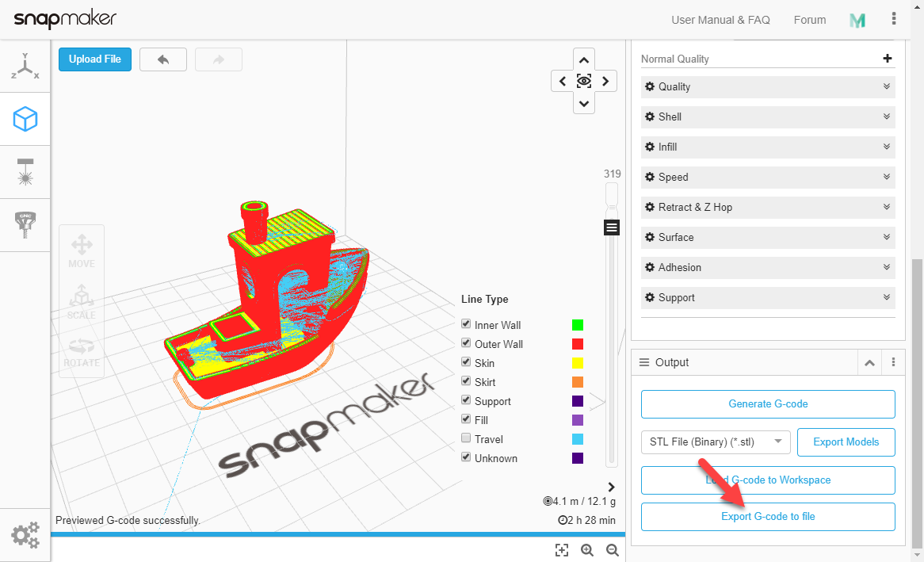Switch to the Laser tool tab
This screenshot has height=562, width=924.
coord(25,172)
